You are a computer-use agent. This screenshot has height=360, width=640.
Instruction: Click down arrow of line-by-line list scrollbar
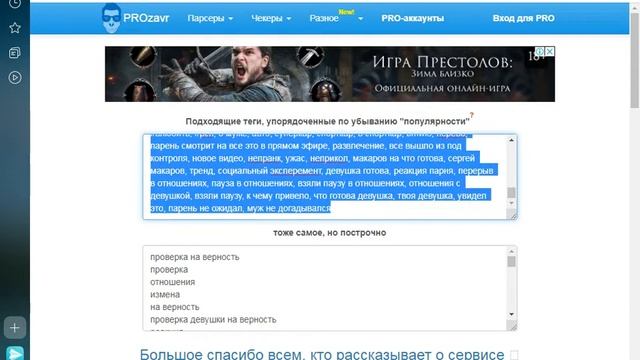tap(511, 314)
